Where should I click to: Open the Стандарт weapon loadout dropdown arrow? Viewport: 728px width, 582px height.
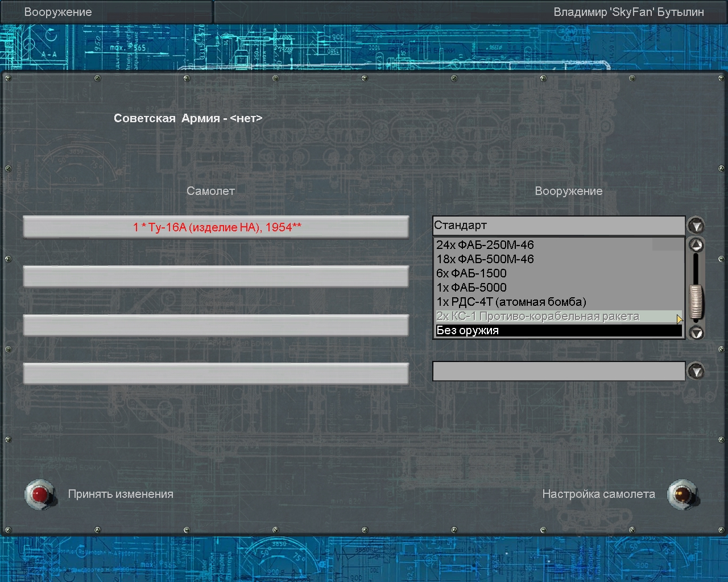696,226
